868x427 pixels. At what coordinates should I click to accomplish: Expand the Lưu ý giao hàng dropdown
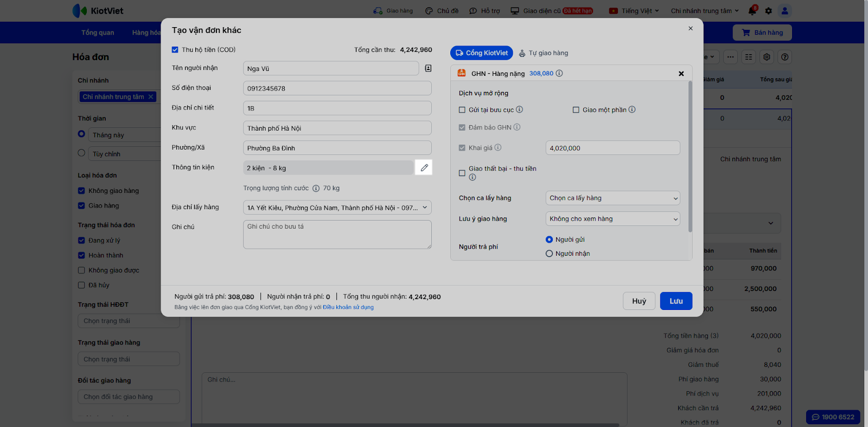pos(612,219)
